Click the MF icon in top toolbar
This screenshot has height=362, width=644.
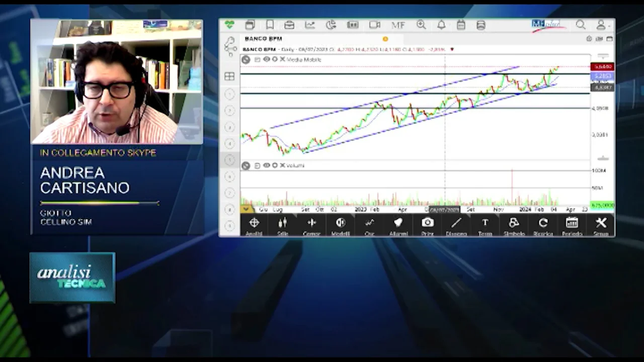click(398, 25)
